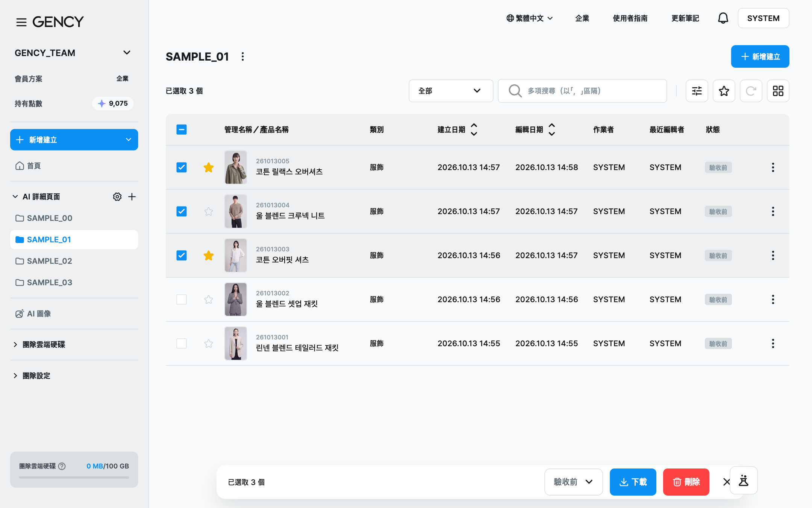Click the search magnifier icon
Screen dimensions: 812x508
tap(515, 91)
